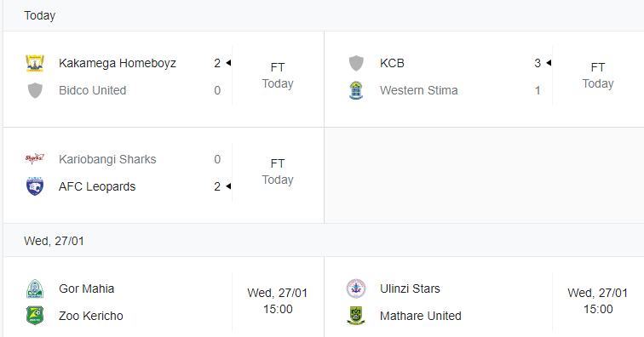Click the AFC Leopards blue crest

[35, 186]
